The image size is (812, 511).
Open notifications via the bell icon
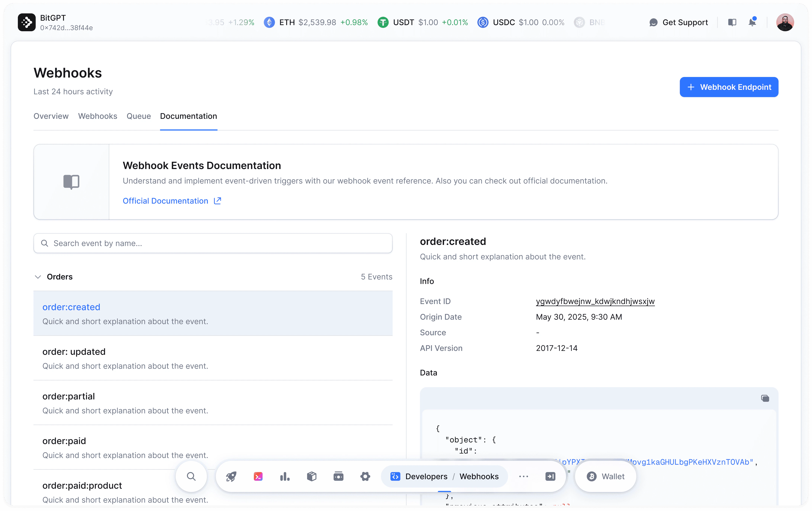[752, 22]
